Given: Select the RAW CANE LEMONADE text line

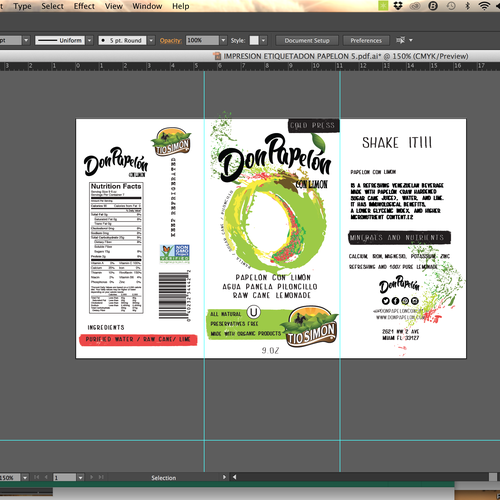Looking at the screenshot, I should pyautogui.click(x=271, y=295).
